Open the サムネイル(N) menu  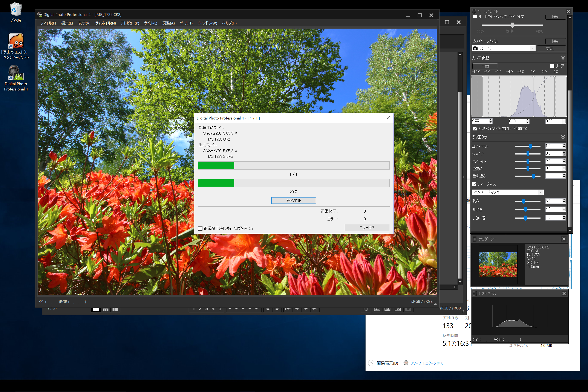point(106,23)
